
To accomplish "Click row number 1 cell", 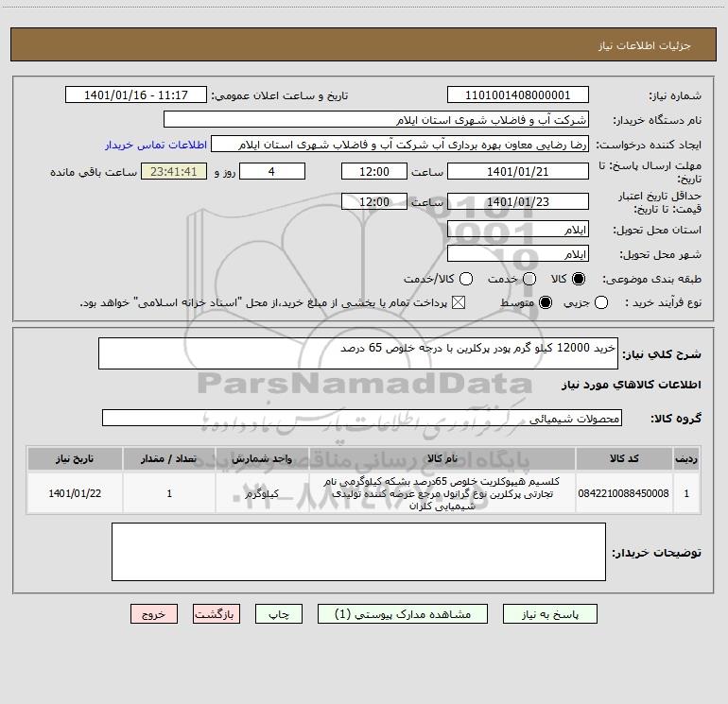I will [x=686, y=493].
